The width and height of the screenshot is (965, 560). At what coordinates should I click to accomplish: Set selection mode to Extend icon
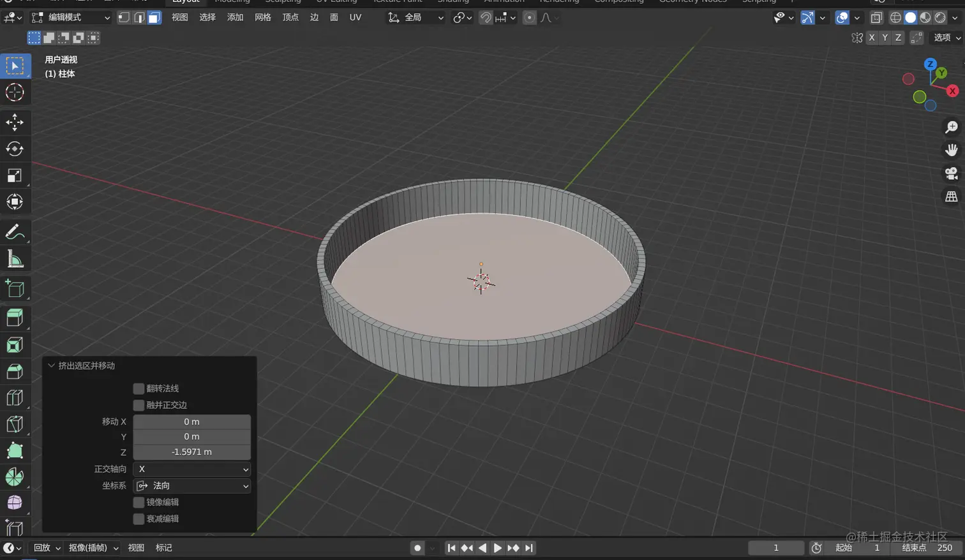[49, 38]
